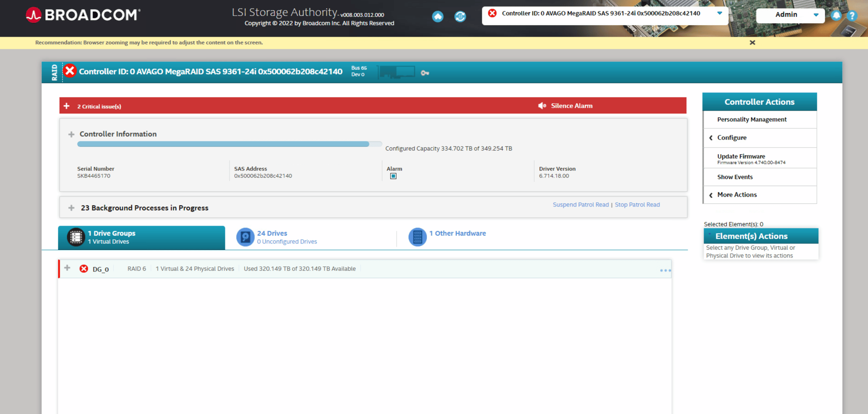Click the server icon beside 1 Other Hardware
The image size is (868, 414).
pyautogui.click(x=418, y=237)
